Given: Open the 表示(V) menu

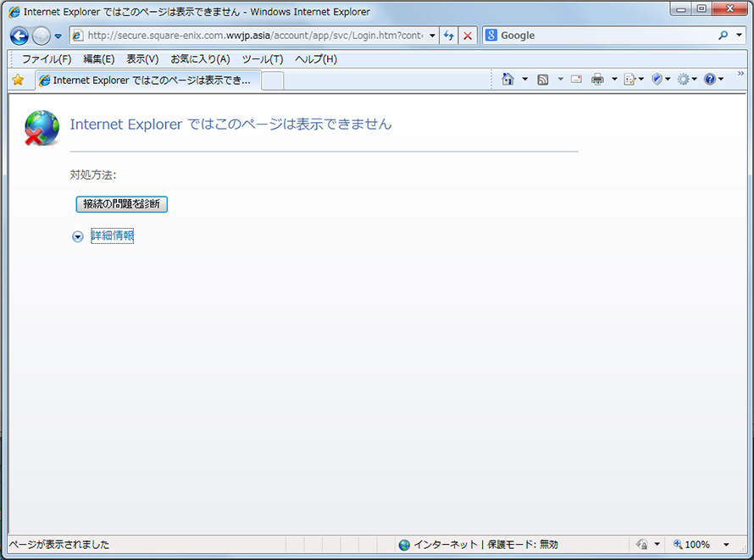Looking at the screenshot, I should [x=142, y=59].
